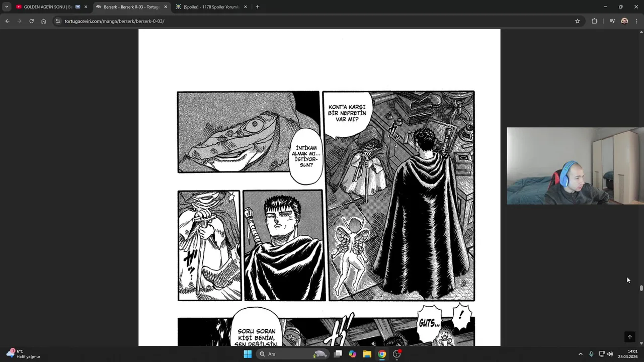Image resolution: width=644 pixels, height=362 pixels.
Task: Open Task View on the taskbar
Action: 338,354
